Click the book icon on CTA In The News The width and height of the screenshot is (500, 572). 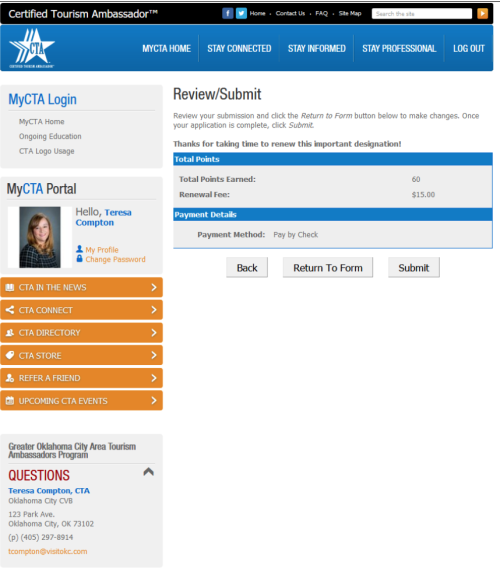(x=10, y=287)
